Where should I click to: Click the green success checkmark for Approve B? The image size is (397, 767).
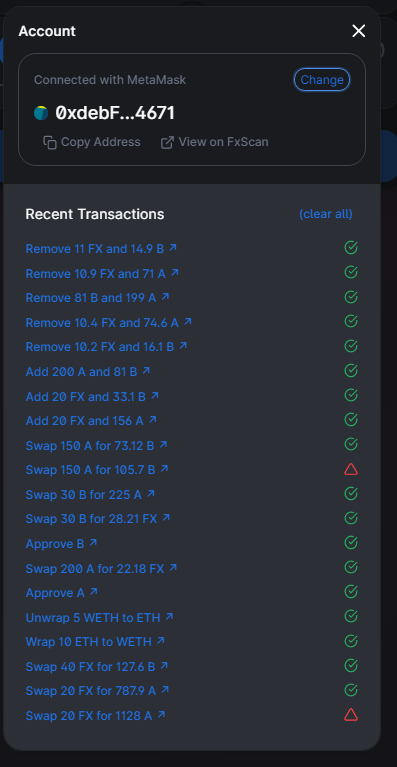[351, 542]
